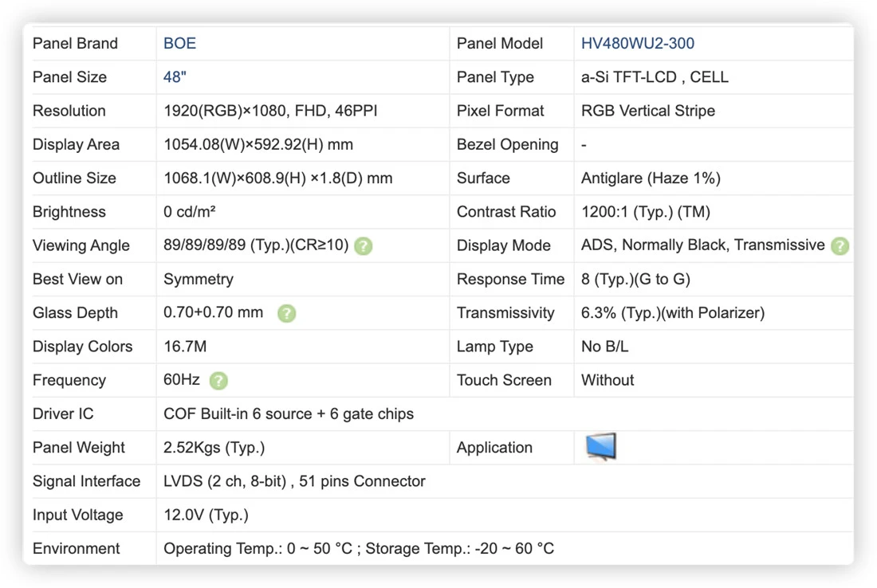Click the display area 1054.08(W)×592.92(H) mm
Image resolution: width=877 pixels, height=588 pixels.
point(258,145)
